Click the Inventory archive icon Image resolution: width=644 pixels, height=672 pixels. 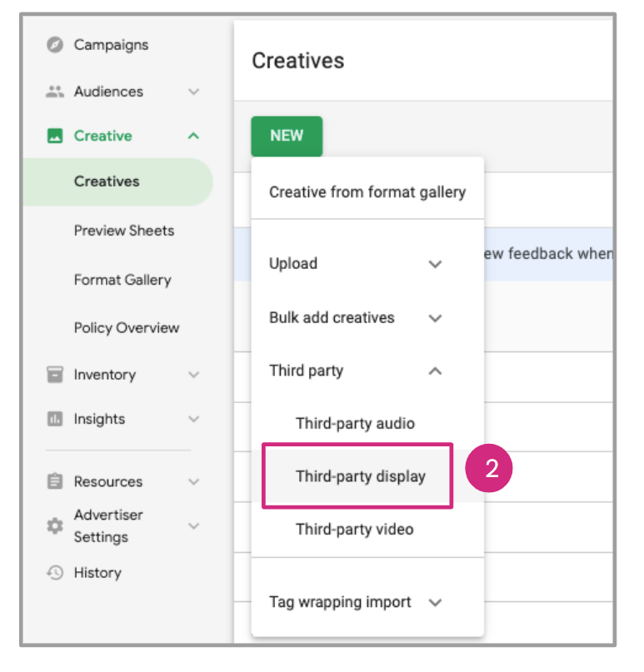click(x=55, y=376)
